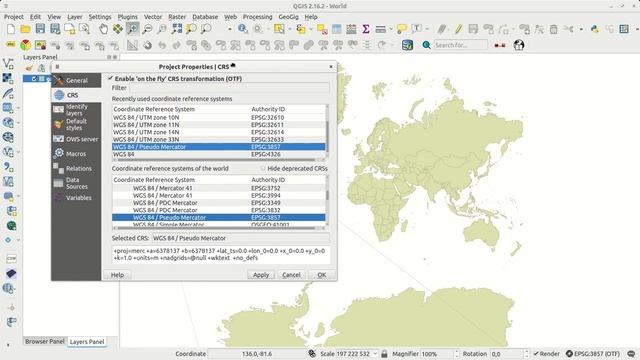Click the Coordinate field in status bar
The height and width of the screenshot is (360, 640).
coord(257,354)
